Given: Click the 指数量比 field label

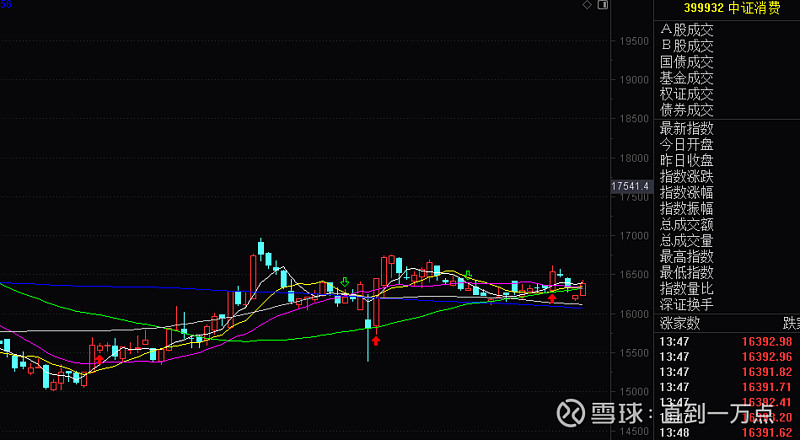Looking at the screenshot, I should [x=686, y=288].
